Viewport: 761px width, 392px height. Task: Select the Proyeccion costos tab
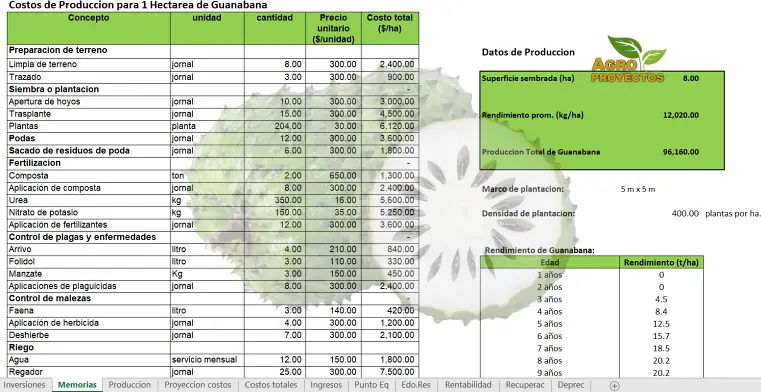[x=198, y=385]
